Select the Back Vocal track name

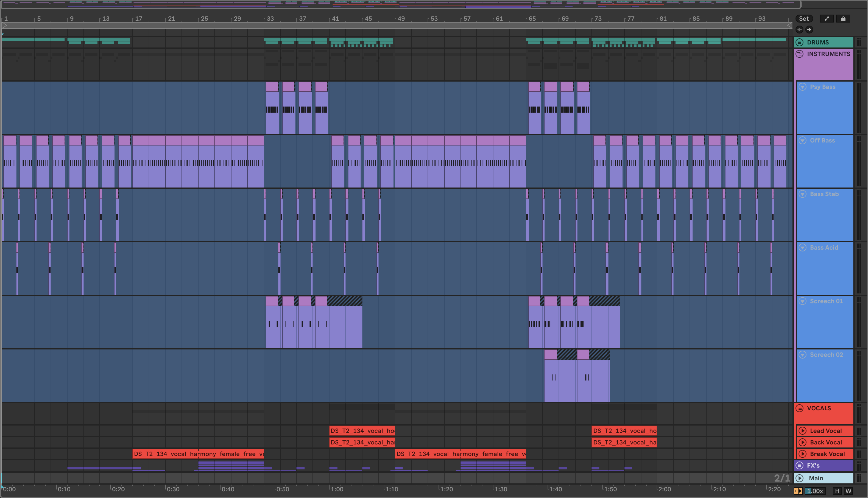[826, 442]
